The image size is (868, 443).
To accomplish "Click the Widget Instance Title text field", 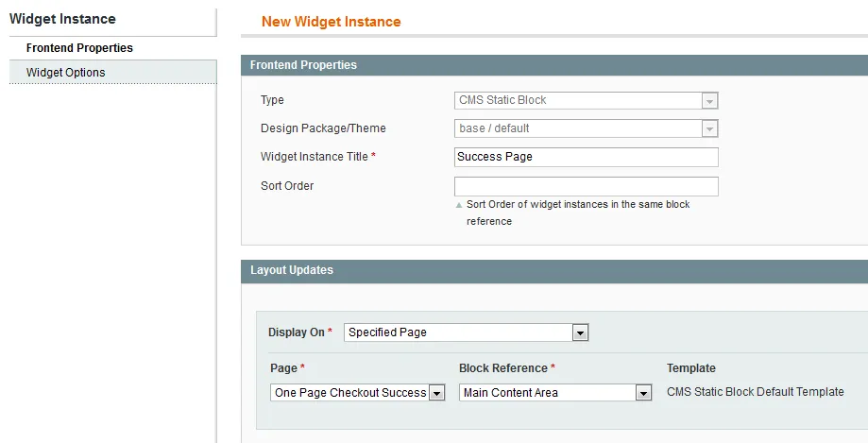I will point(586,157).
